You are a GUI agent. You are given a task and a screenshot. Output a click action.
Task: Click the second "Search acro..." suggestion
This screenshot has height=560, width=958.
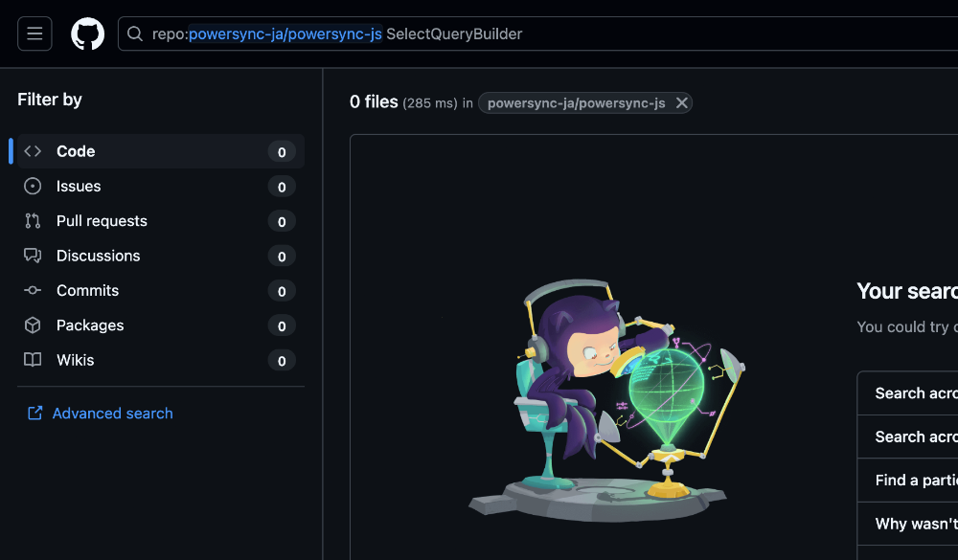(x=915, y=437)
